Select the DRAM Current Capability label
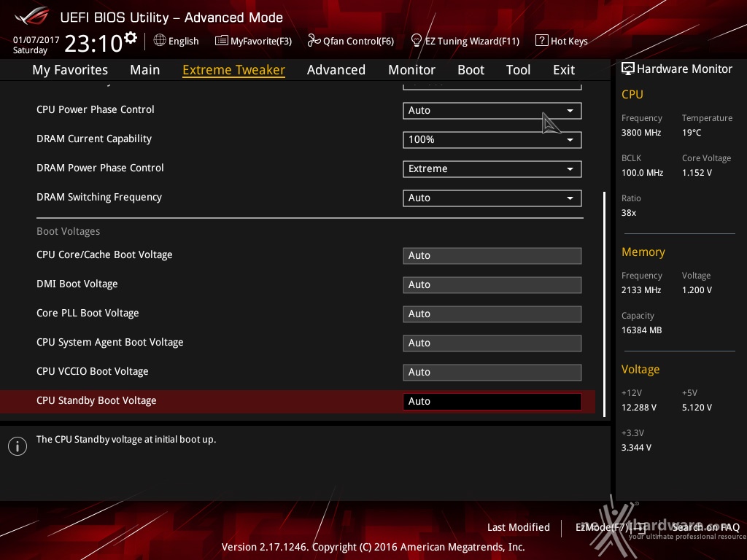 (94, 139)
